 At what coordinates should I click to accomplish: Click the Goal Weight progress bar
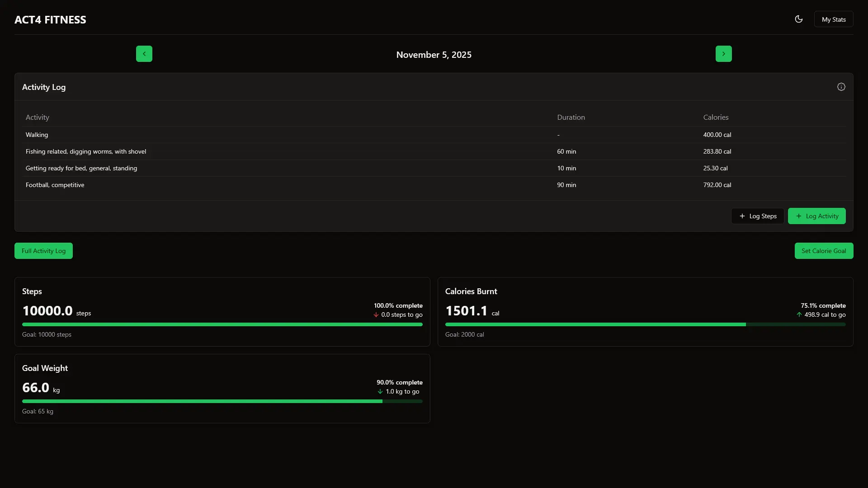click(x=222, y=401)
